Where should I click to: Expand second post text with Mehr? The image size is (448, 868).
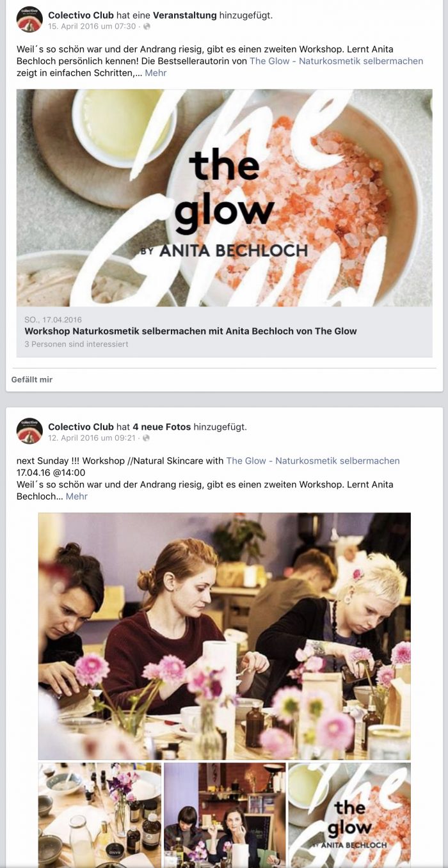point(77,496)
